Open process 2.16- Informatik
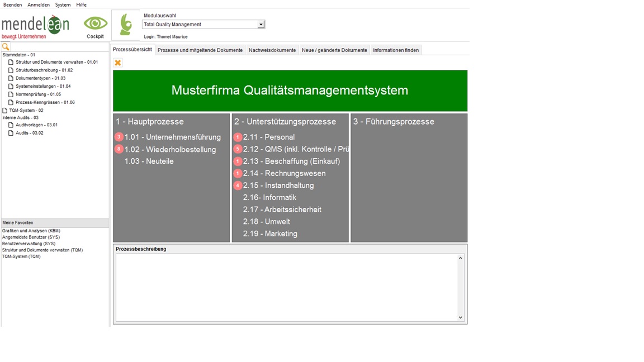Viewport: 644px width, 362px height. point(269,197)
